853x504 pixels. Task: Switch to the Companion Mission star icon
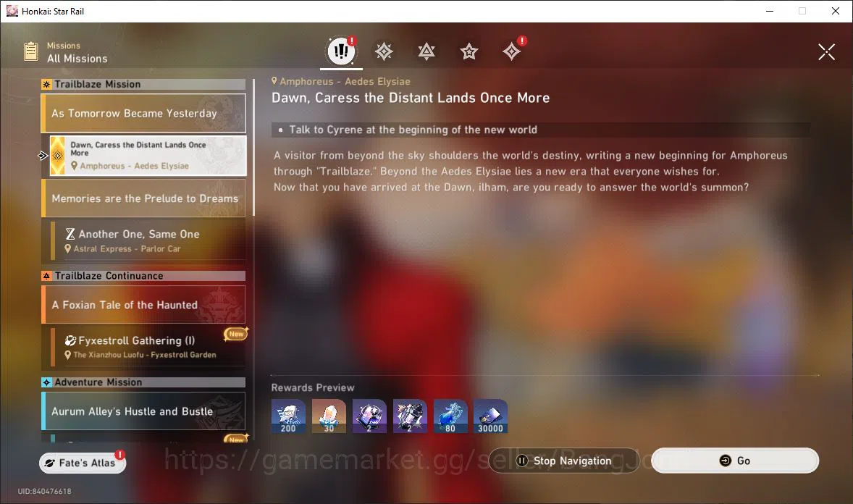click(468, 51)
